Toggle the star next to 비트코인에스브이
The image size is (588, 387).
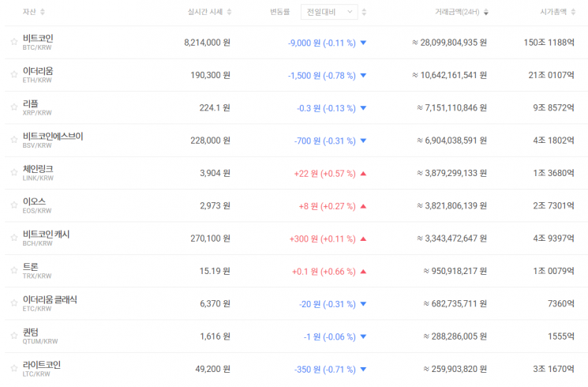[14, 140]
